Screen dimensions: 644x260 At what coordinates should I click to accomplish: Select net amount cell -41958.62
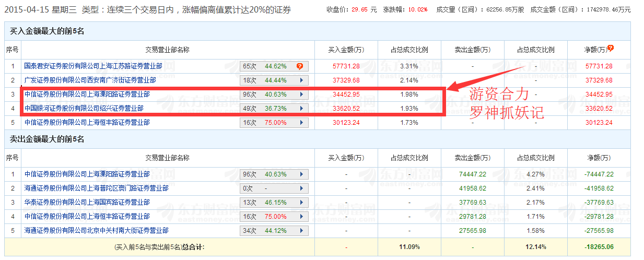tap(599, 188)
